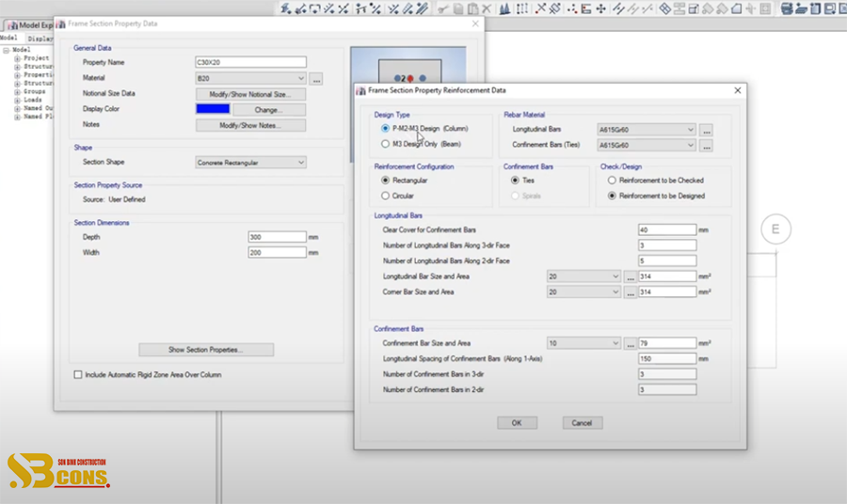Switch to the Model Explorer tab
Viewport: 847px width, 504px height.
(30, 24)
